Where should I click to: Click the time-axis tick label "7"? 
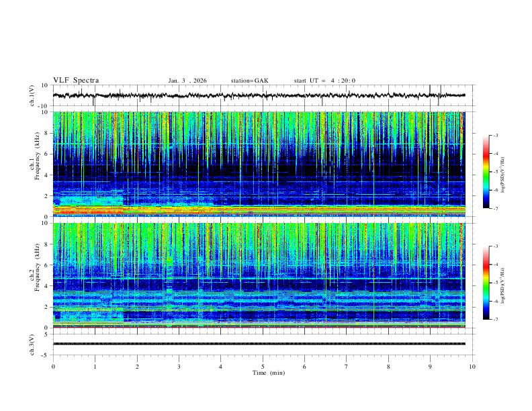coord(347,367)
